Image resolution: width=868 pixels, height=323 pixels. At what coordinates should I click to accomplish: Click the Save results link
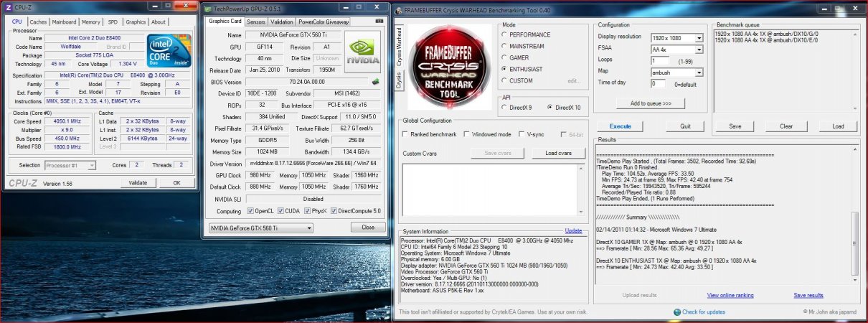(x=808, y=295)
